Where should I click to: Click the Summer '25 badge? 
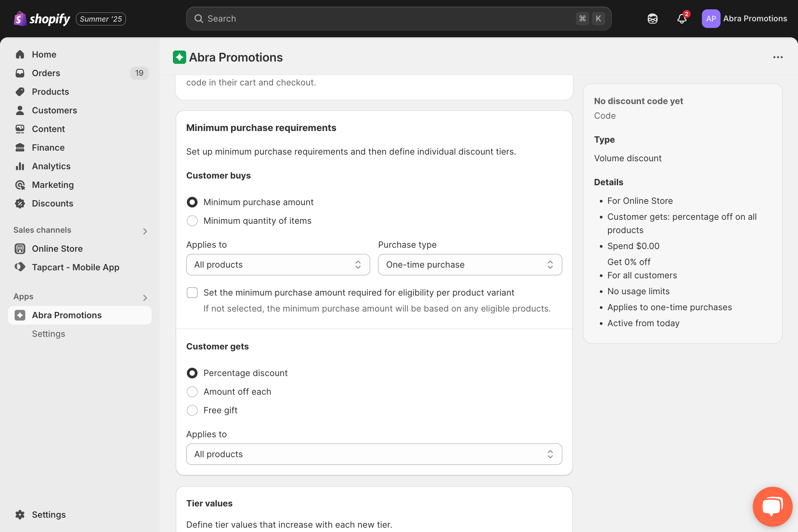101,19
